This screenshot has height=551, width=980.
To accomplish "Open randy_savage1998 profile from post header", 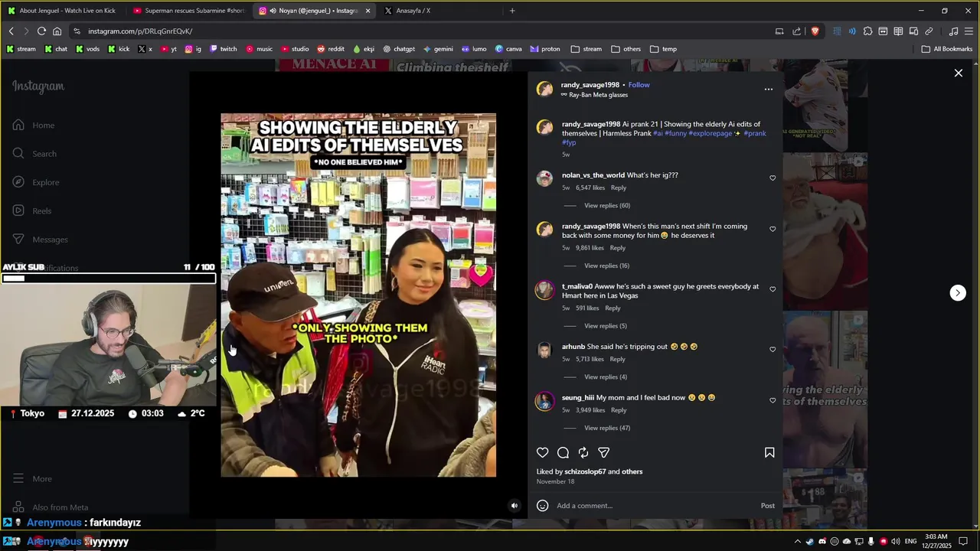I will click(x=590, y=85).
